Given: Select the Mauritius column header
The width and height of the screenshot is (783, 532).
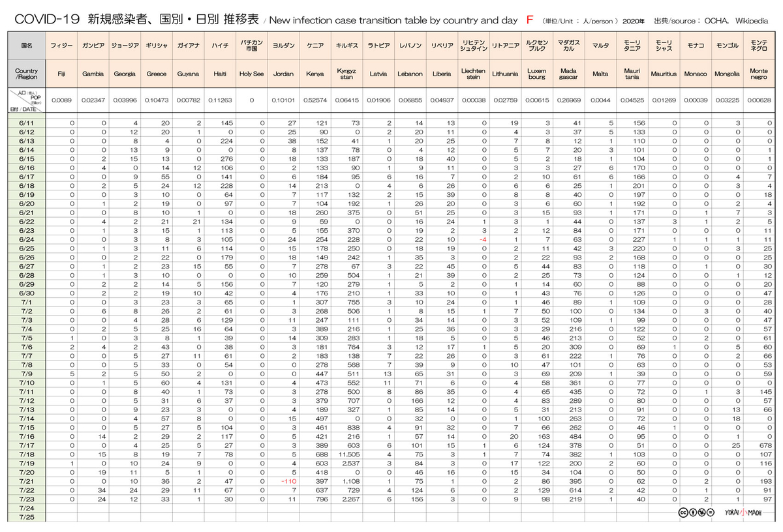Looking at the screenshot, I should (x=663, y=74).
